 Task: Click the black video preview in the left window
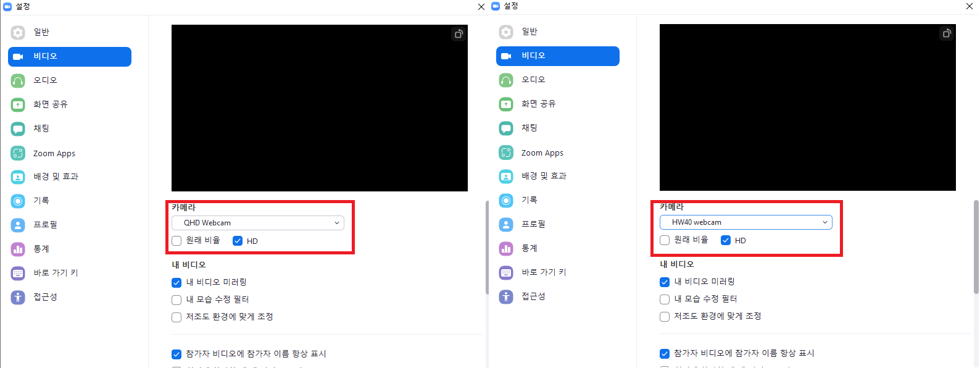[x=320, y=108]
